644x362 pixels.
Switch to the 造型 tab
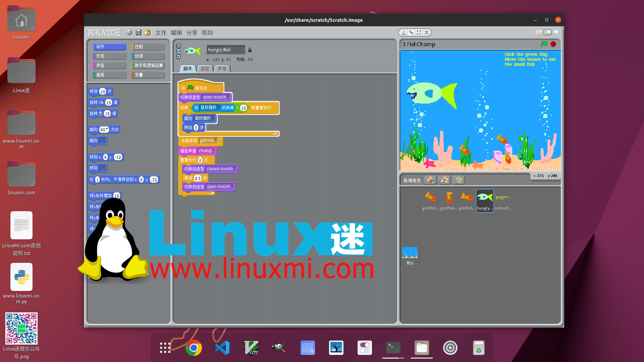pos(205,69)
